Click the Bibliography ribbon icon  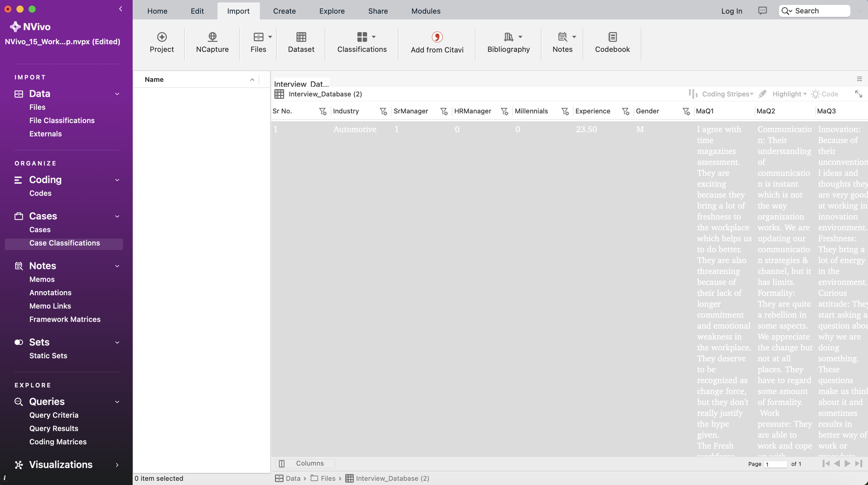(x=509, y=37)
